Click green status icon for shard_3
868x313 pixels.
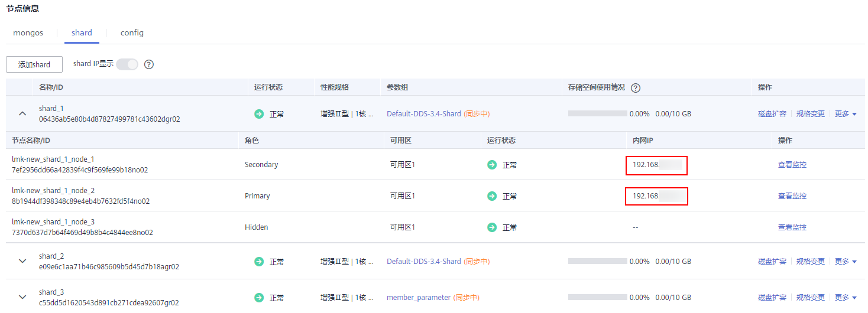(x=259, y=298)
